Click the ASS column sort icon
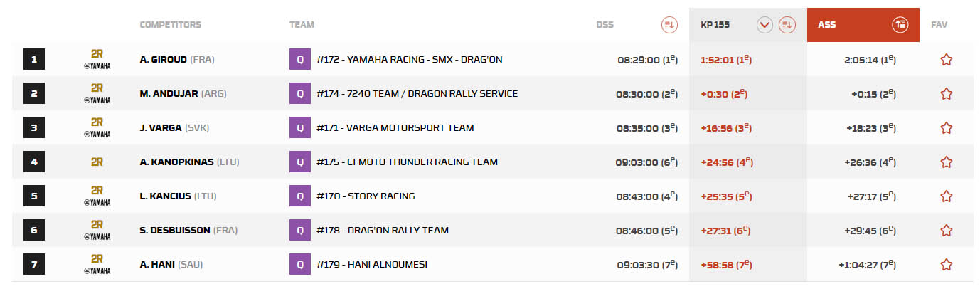The height and width of the screenshot is (289, 980). point(900,25)
